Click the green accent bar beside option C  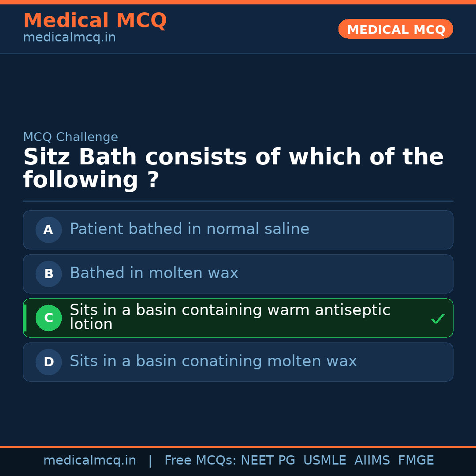25,318
